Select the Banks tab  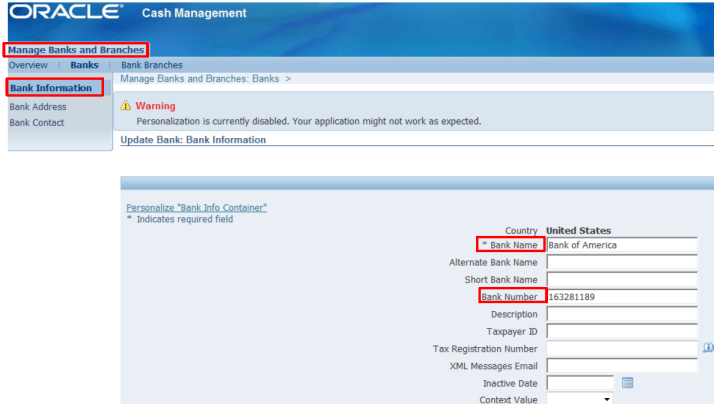[84, 65]
